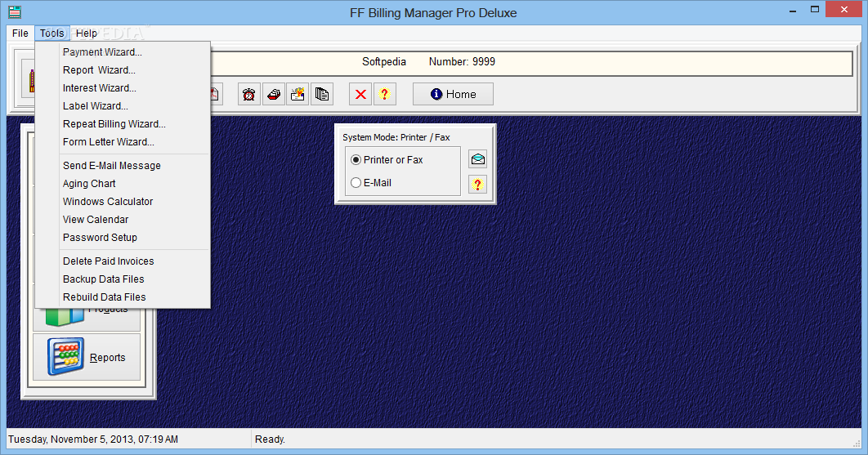Image resolution: width=868 pixels, height=455 pixels.
Task: Click the card file tray toolbar icon
Action: click(274, 94)
